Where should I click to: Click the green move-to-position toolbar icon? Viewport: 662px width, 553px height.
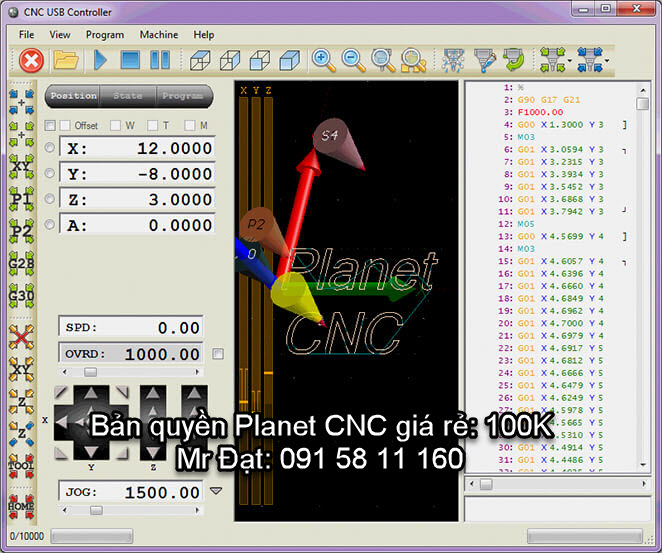click(553, 60)
